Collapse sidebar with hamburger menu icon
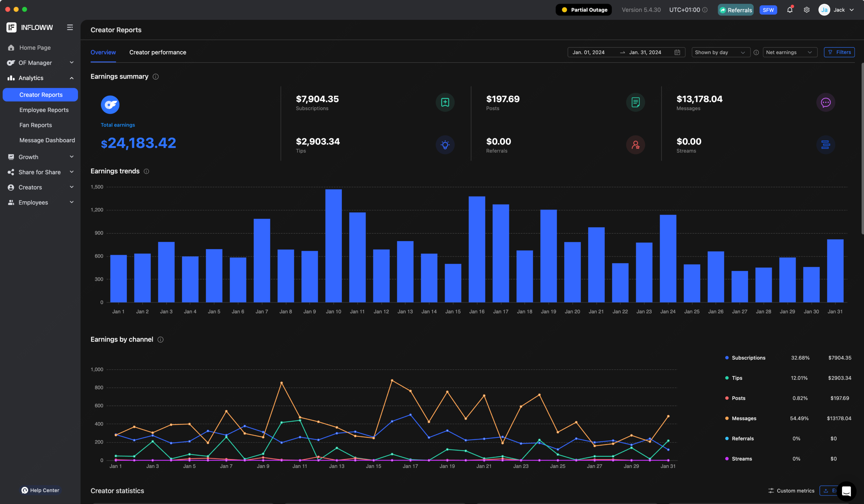This screenshot has height=504, width=864. [x=70, y=27]
